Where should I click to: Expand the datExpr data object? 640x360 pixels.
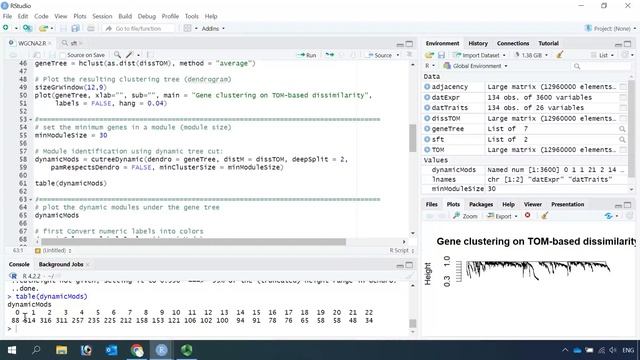[427, 97]
